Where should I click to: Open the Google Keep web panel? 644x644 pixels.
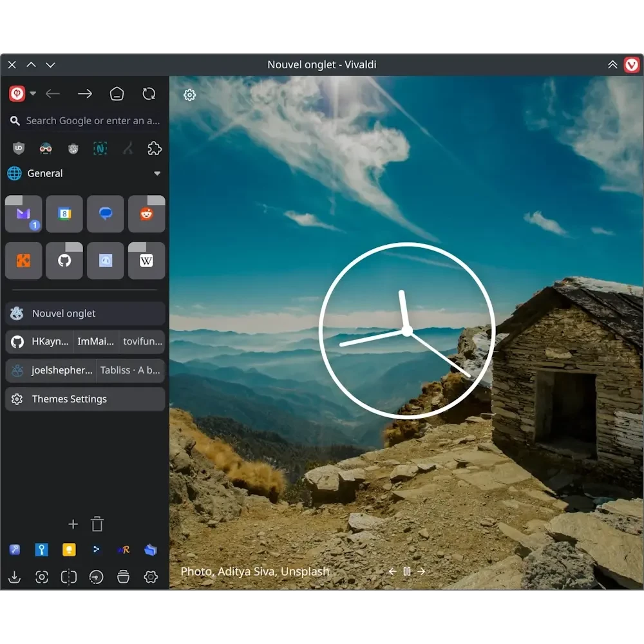[x=69, y=550]
